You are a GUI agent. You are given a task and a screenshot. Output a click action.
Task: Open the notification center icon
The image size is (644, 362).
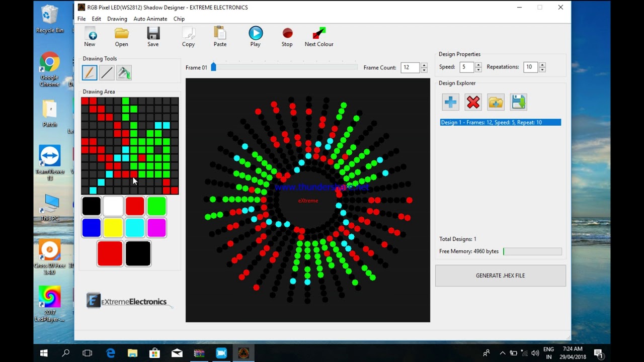click(x=598, y=353)
